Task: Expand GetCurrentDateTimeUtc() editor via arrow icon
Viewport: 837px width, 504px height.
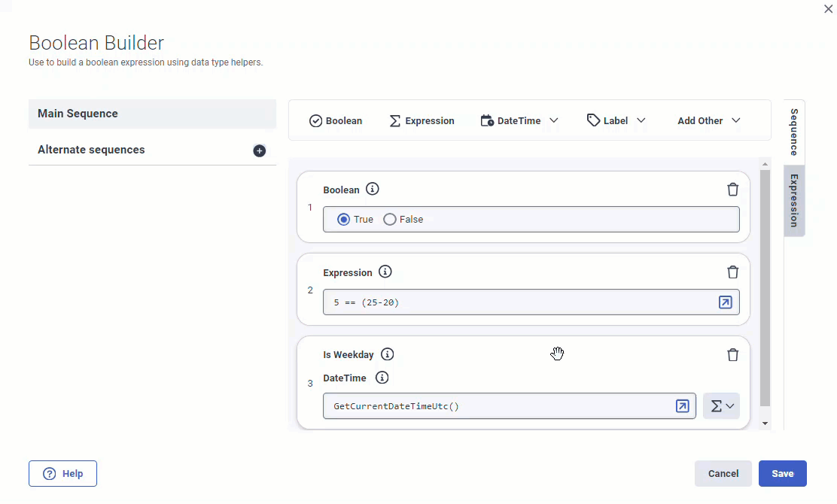Action: 682,406
